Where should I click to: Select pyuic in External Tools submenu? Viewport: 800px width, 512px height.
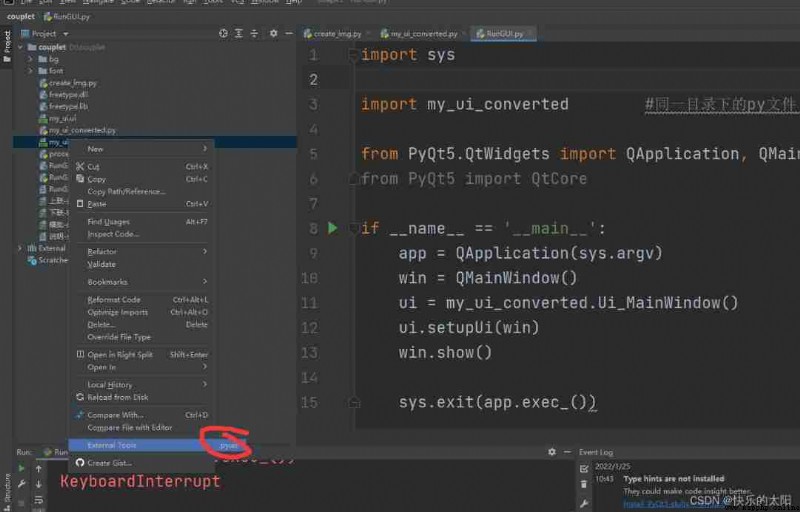tap(229, 446)
